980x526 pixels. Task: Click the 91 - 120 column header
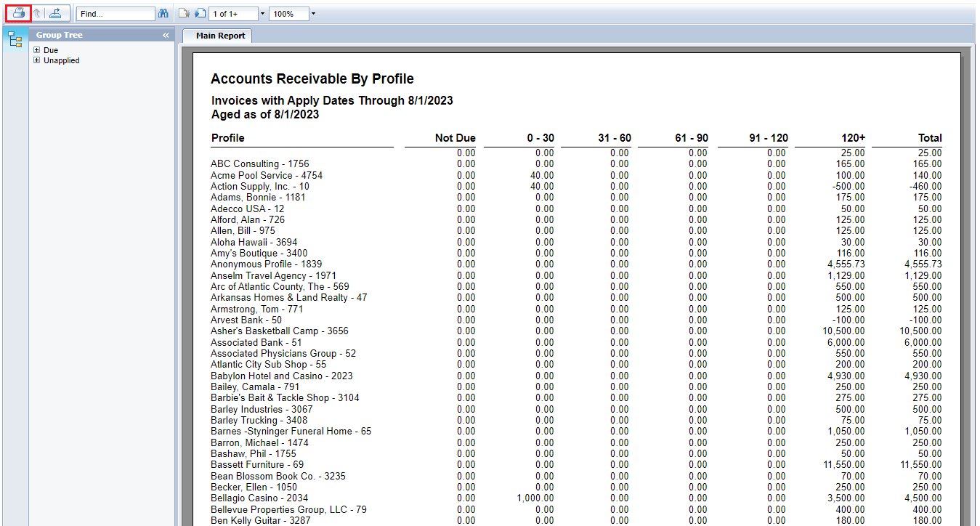coord(769,138)
